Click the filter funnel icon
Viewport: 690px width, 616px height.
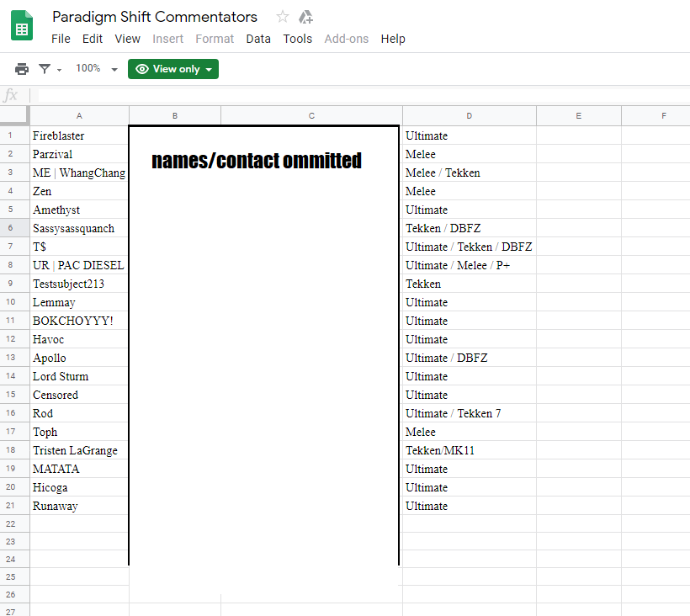[45, 69]
